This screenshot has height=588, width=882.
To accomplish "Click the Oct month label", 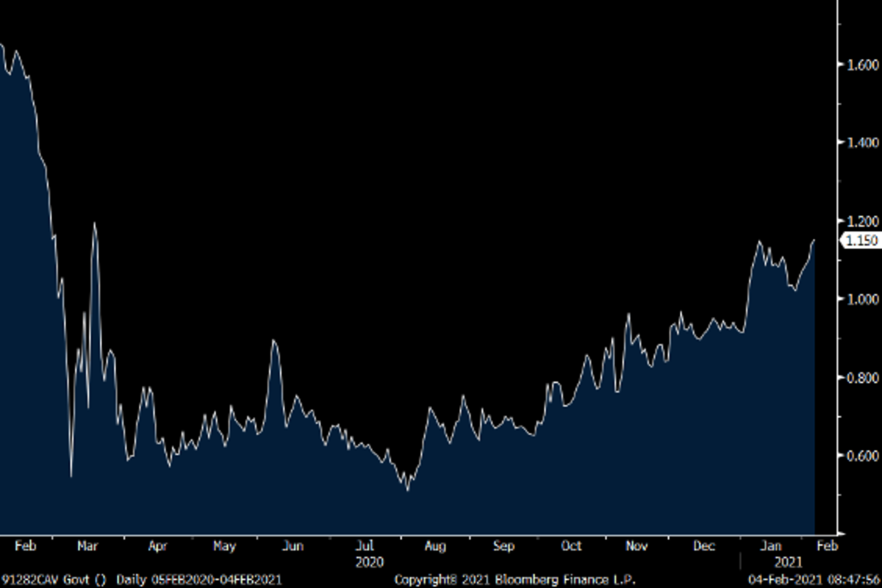I will click(571, 546).
